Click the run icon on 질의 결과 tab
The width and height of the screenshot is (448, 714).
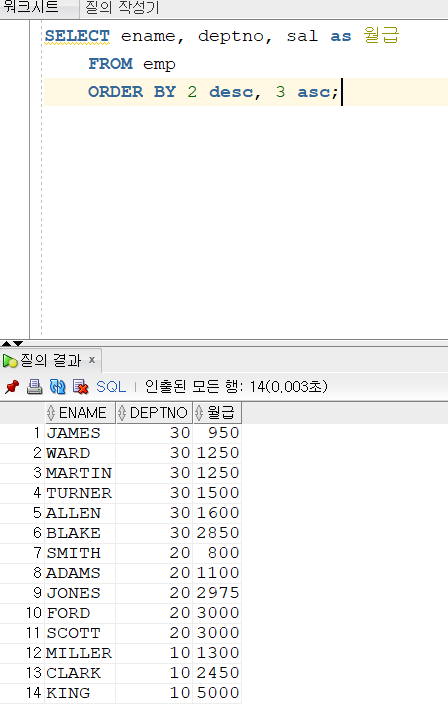[x=10, y=361]
